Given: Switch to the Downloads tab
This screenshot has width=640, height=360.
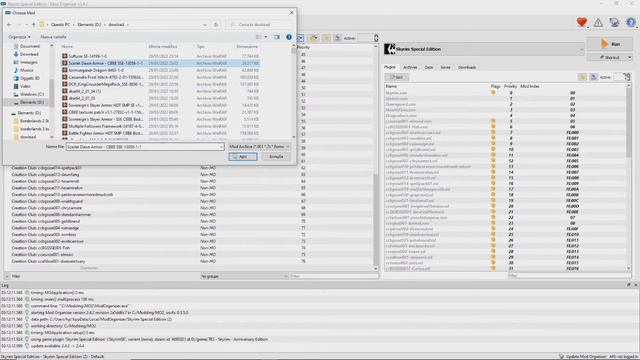Looking at the screenshot, I should click(467, 67).
